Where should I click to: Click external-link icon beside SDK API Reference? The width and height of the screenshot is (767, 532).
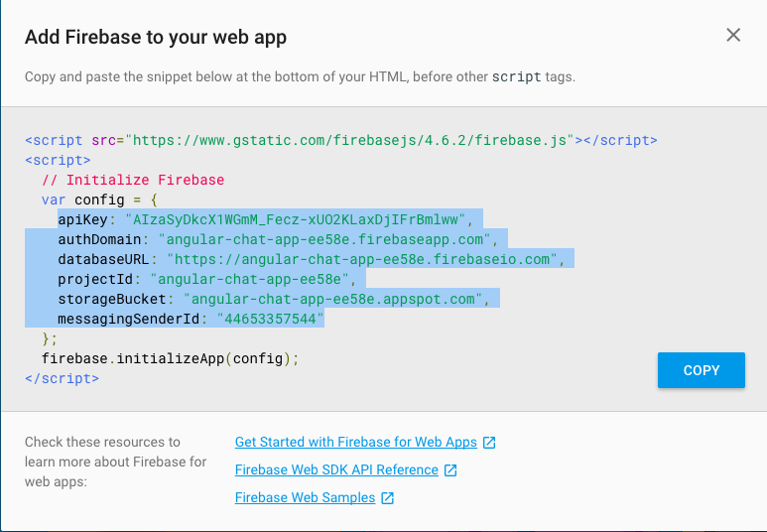point(450,470)
